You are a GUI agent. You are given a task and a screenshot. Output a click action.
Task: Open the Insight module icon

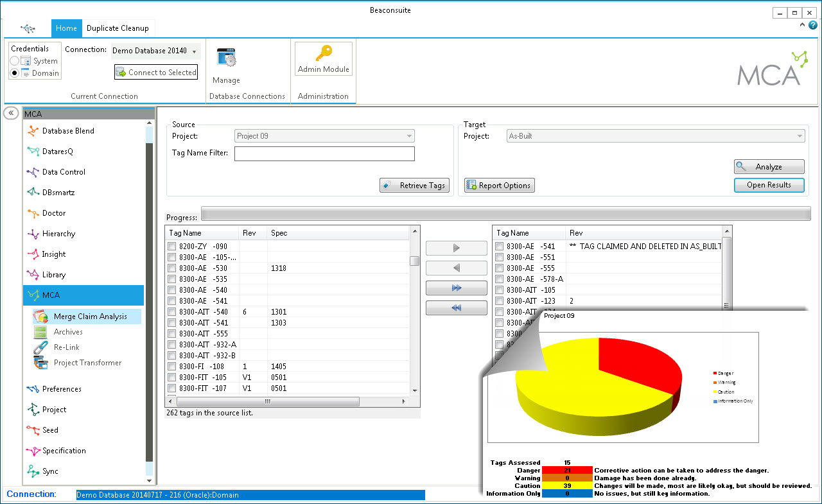click(33, 254)
